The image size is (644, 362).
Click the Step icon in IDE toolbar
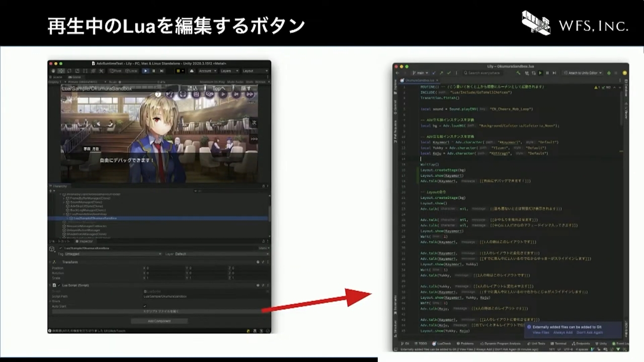click(x=554, y=73)
